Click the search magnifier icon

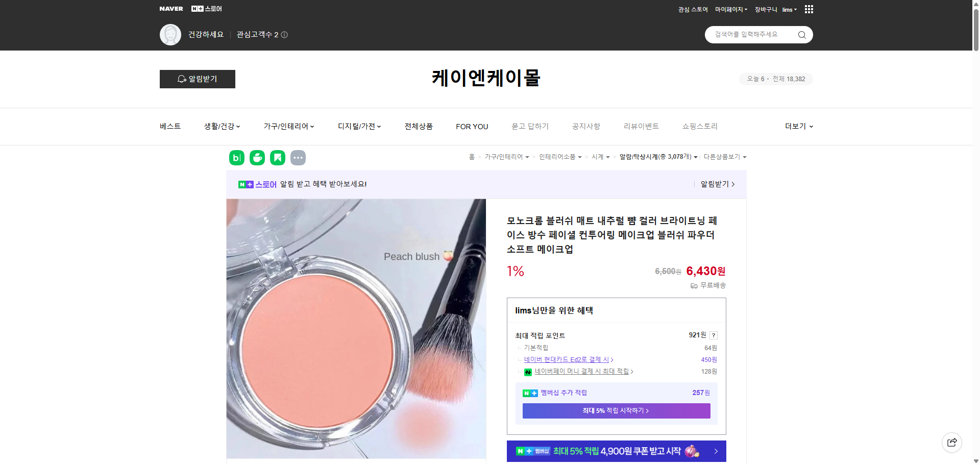click(x=801, y=34)
